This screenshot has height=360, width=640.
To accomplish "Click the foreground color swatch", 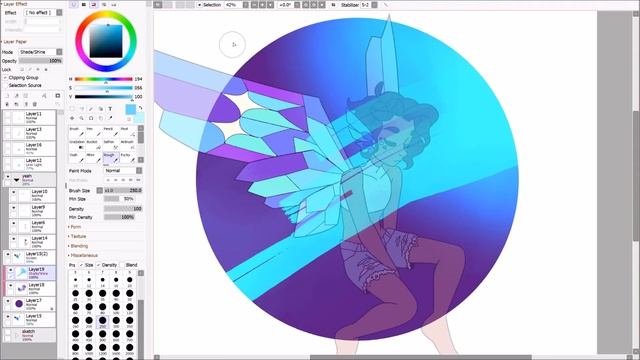I will coord(131,109).
